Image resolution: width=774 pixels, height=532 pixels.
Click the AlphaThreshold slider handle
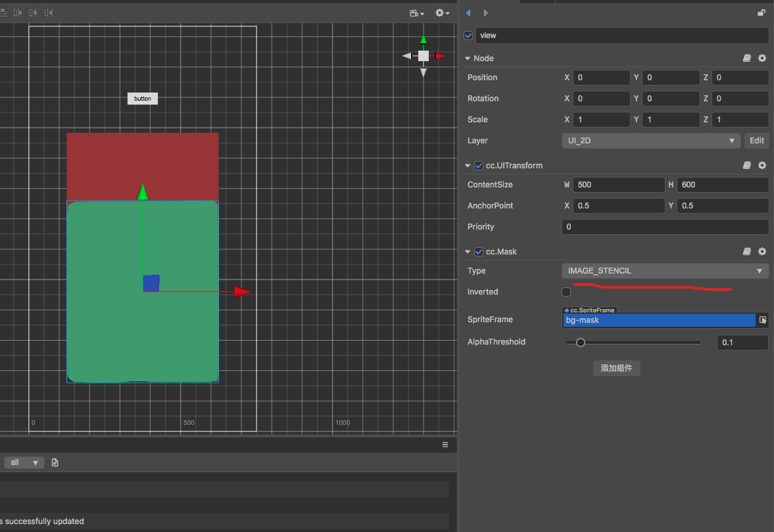pyautogui.click(x=580, y=343)
